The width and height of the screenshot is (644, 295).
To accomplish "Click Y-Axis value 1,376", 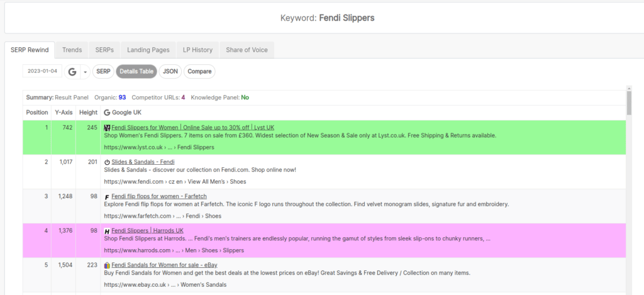I will pos(65,231).
